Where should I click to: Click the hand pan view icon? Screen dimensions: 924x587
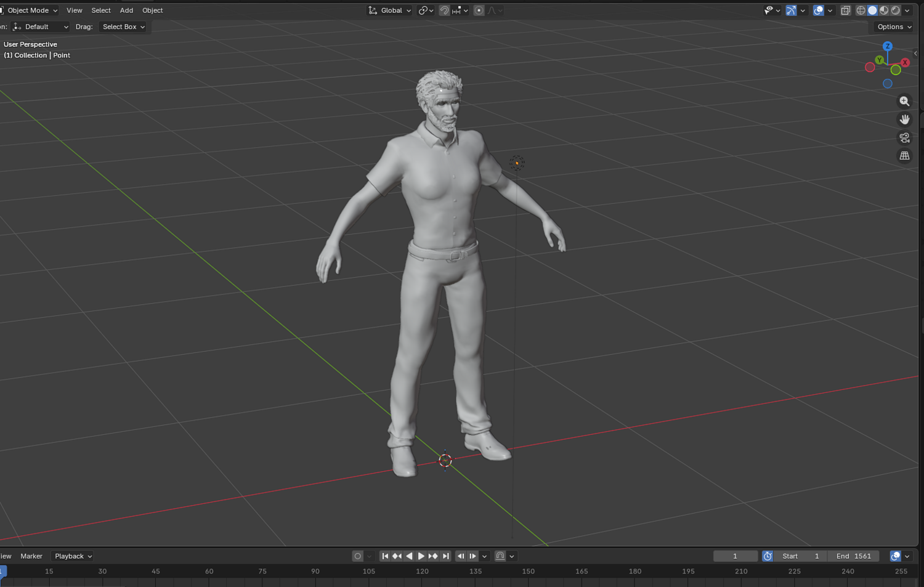point(904,119)
